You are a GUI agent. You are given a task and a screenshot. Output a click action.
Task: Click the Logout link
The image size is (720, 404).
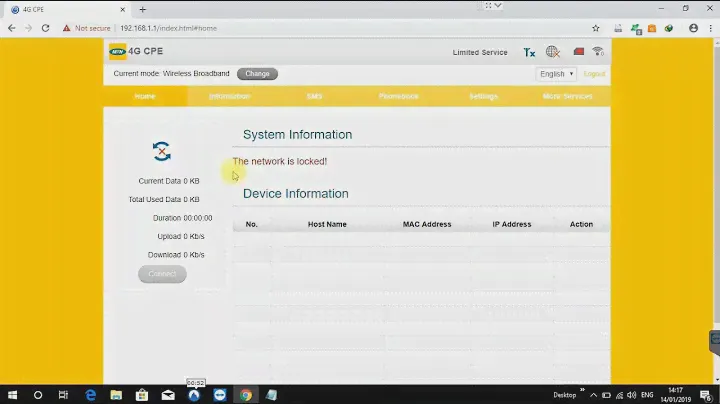[x=594, y=74]
